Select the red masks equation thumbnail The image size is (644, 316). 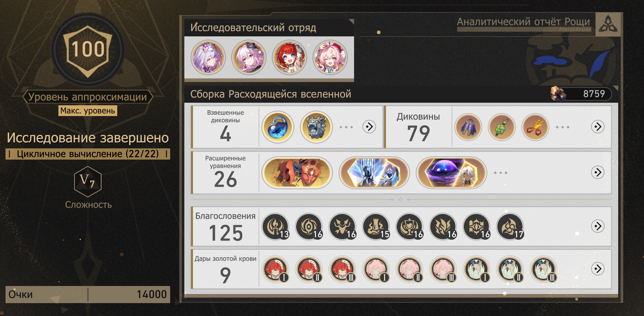pos(297,173)
